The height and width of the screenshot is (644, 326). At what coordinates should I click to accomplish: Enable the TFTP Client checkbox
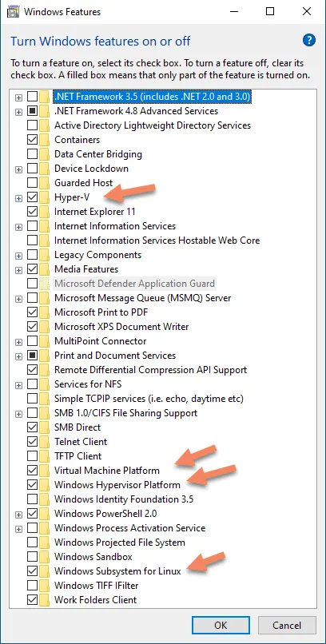pyautogui.click(x=32, y=456)
